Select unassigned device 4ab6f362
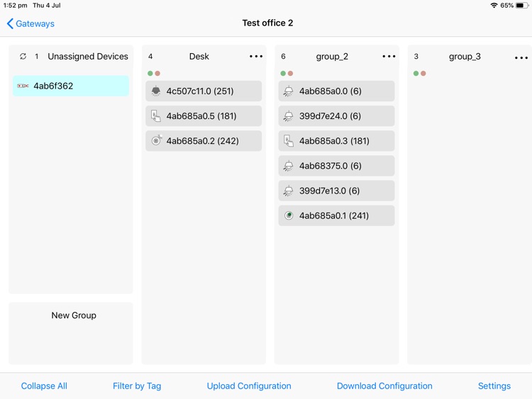 pos(71,86)
